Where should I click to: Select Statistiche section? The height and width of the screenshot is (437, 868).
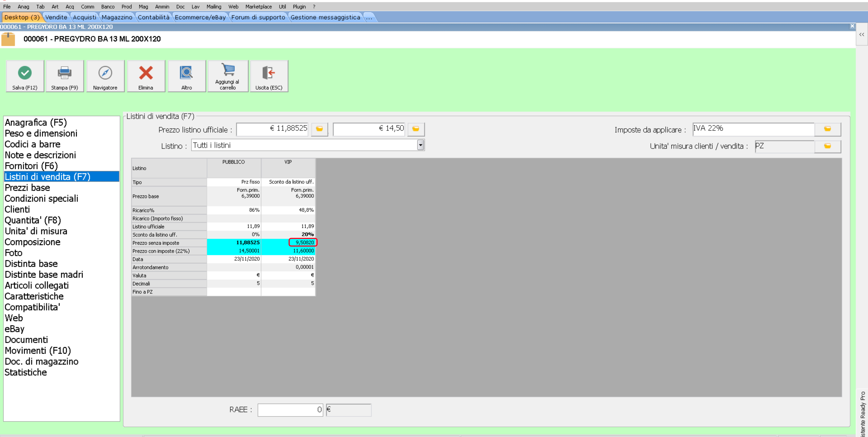tap(62, 372)
